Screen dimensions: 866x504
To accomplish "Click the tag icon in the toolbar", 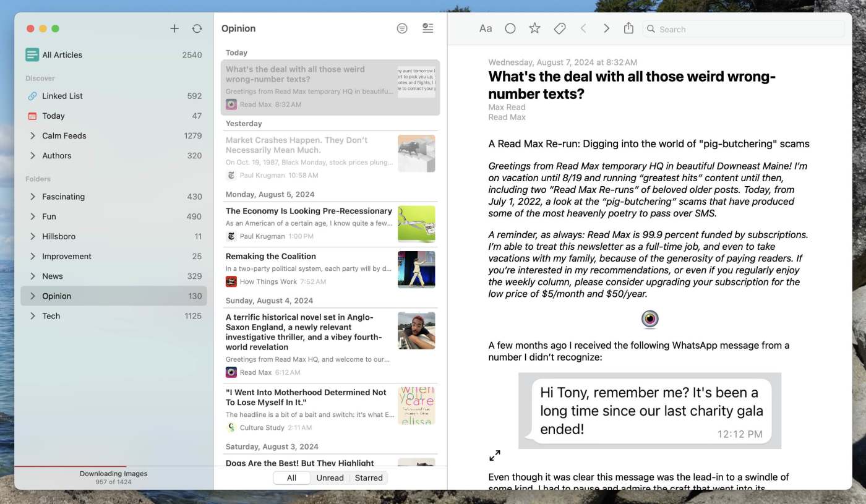I will coord(560,28).
